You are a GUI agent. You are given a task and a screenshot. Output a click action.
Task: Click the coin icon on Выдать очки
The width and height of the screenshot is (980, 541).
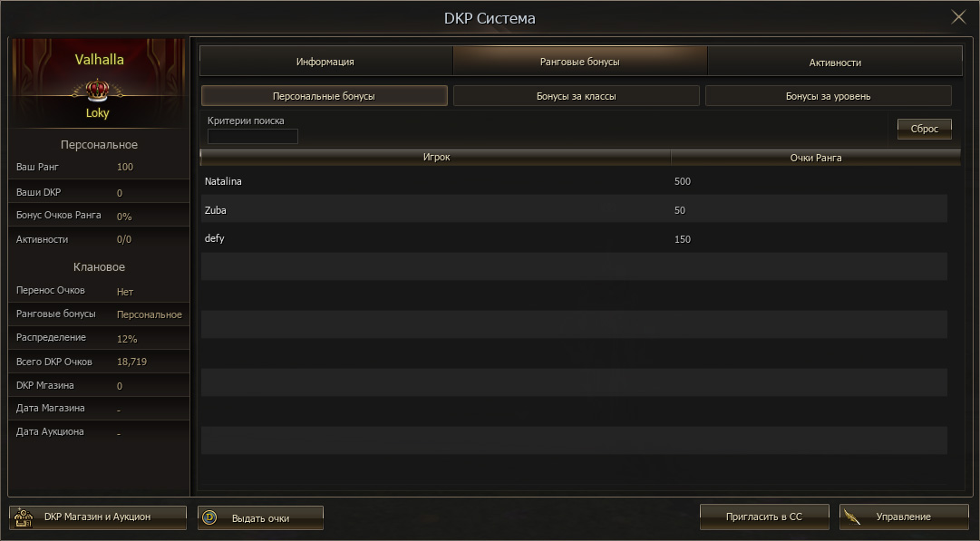coord(210,517)
